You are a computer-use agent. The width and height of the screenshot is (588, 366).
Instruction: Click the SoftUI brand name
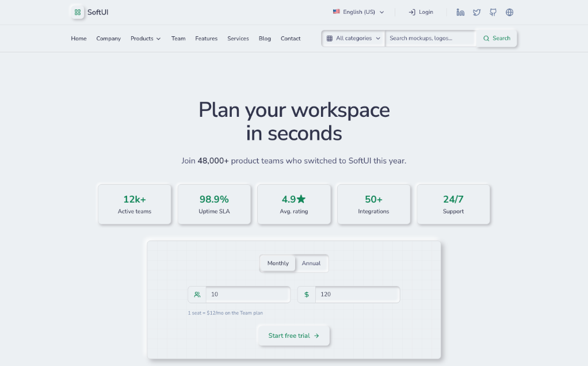tap(98, 13)
